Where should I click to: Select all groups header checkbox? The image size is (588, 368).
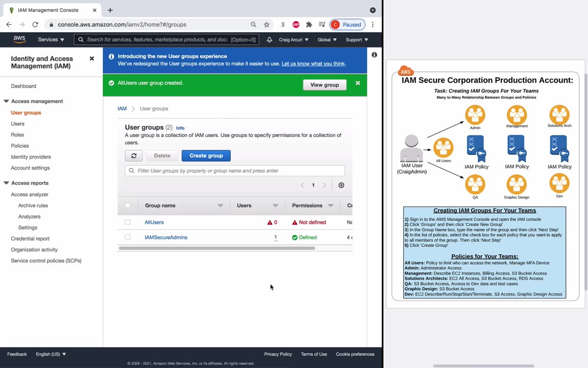click(x=128, y=205)
